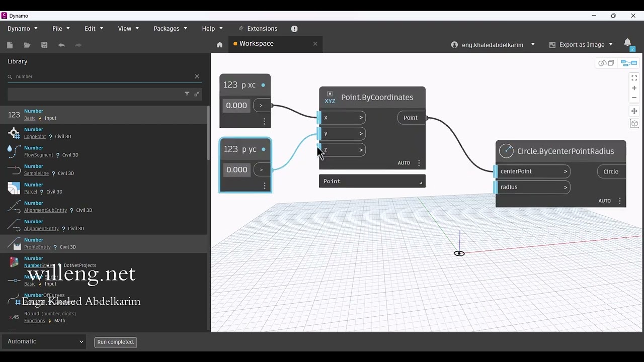Open options menu of p xc node
The width and height of the screenshot is (644, 362).
pos(264,121)
